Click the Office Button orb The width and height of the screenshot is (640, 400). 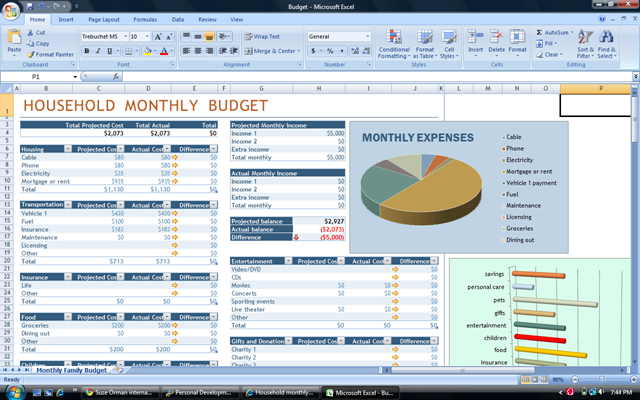pos(11,11)
